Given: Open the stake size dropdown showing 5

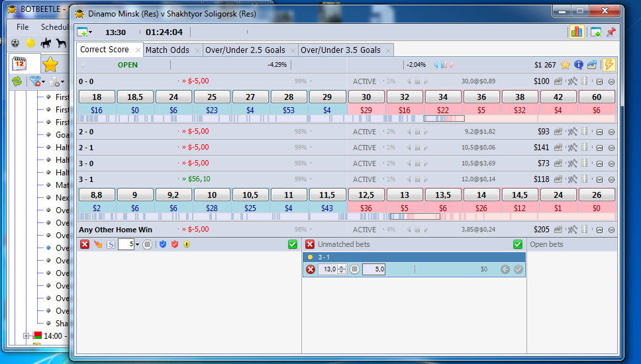Looking at the screenshot, I should click(137, 245).
